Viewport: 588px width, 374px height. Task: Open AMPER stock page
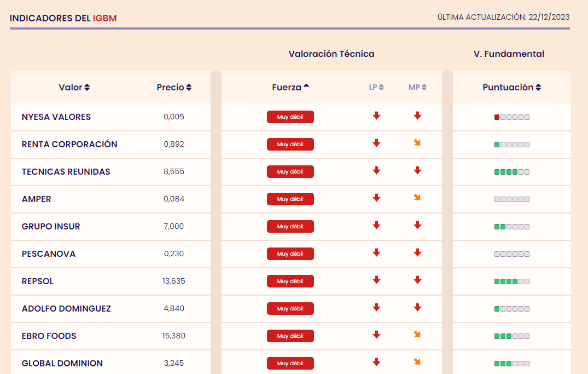coord(37,199)
